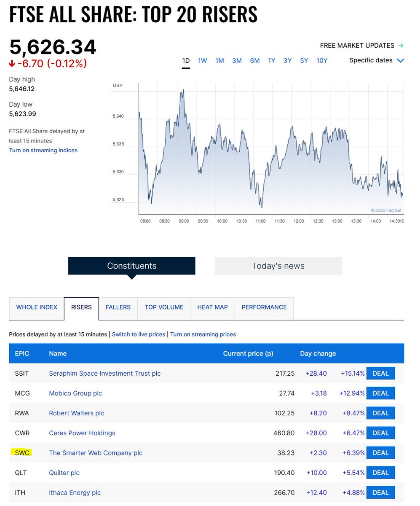Click DEAL button for Ithaca Energy
The image size is (420, 506).
[380, 493]
